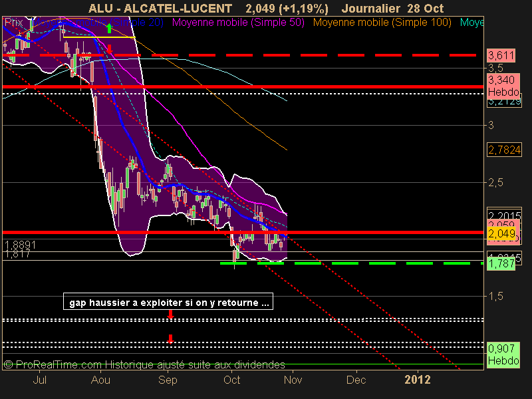This screenshot has height=399, width=532.
Task: Click the 1,8891 level label
Action: (x=20, y=245)
